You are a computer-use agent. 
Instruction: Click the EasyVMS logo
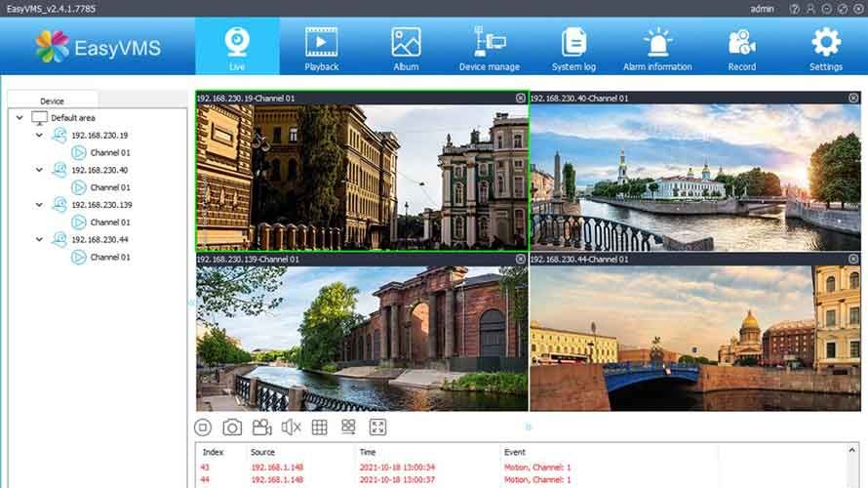[98, 46]
